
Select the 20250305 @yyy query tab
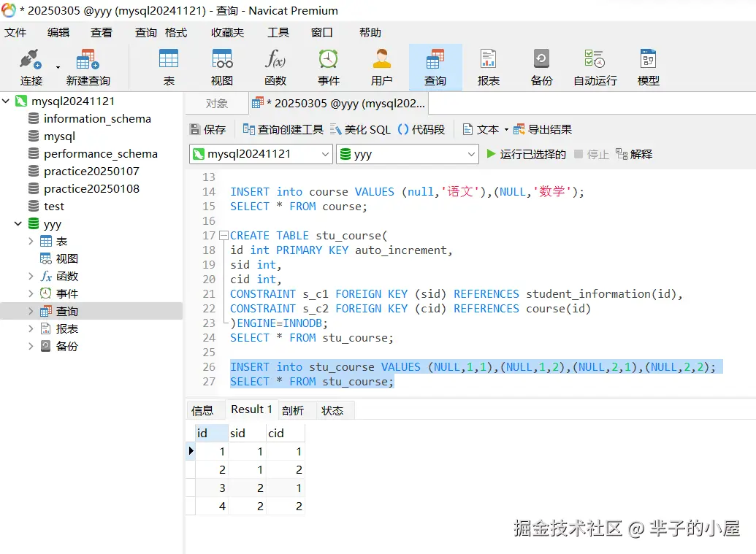click(x=339, y=103)
